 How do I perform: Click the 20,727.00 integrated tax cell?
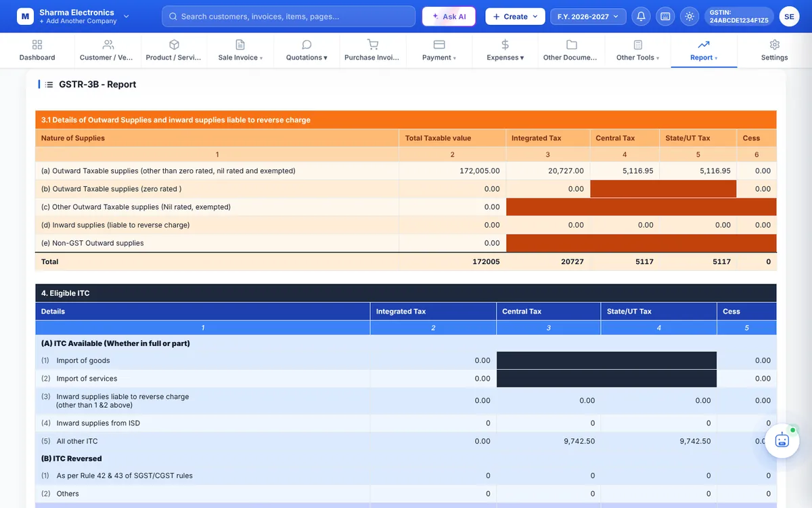coord(548,171)
